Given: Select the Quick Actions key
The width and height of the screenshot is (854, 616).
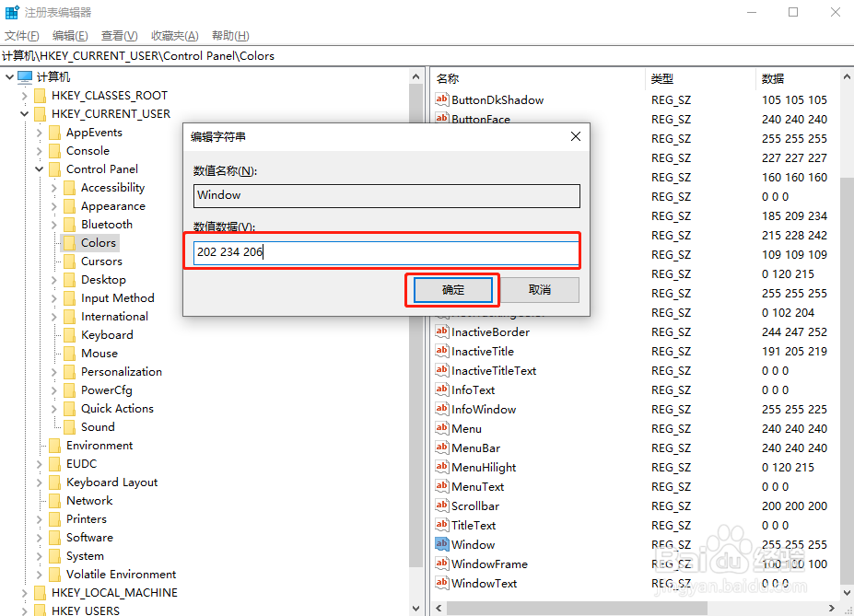Looking at the screenshot, I should [117, 409].
